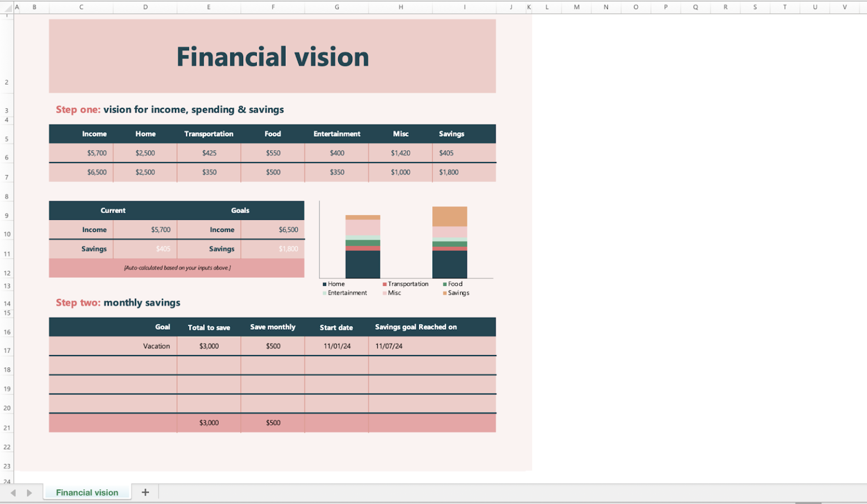Image resolution: width=867 pixels, height=504 pixels.
Task: Add a new sheet with the plus icon
Action: click(x=145, y=492)
